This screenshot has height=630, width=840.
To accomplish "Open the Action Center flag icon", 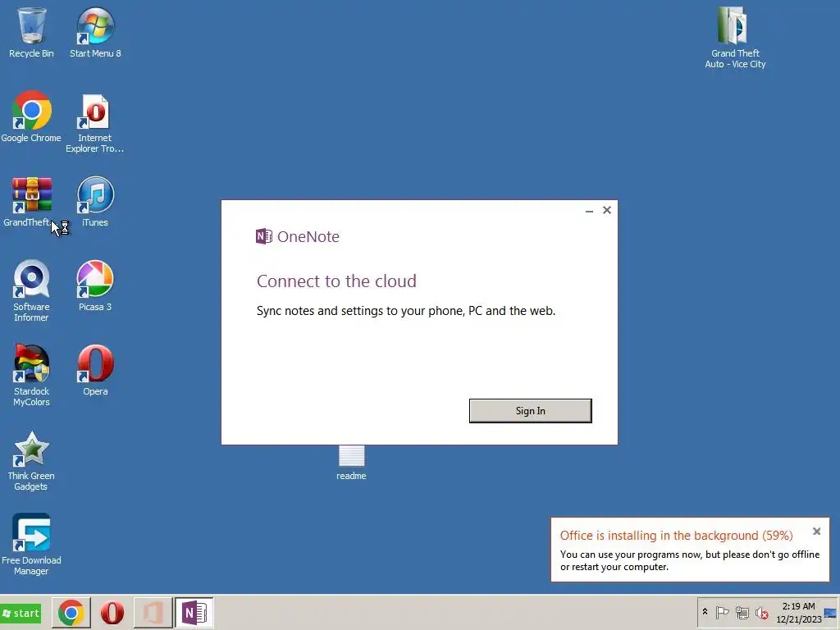I will (x=722, y=612).
